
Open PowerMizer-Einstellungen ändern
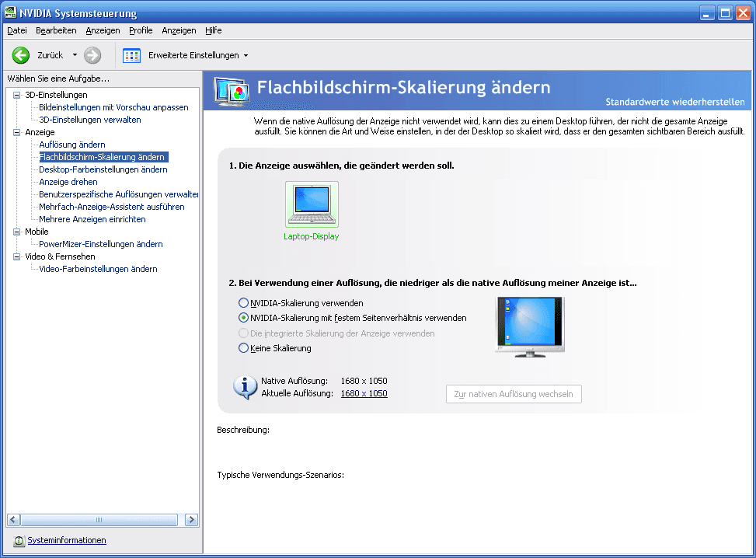(101, 244)
